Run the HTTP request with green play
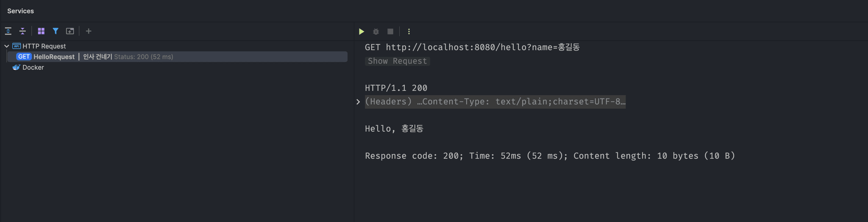Viewport: 868px width, 222px height. (x=362, y=31)
